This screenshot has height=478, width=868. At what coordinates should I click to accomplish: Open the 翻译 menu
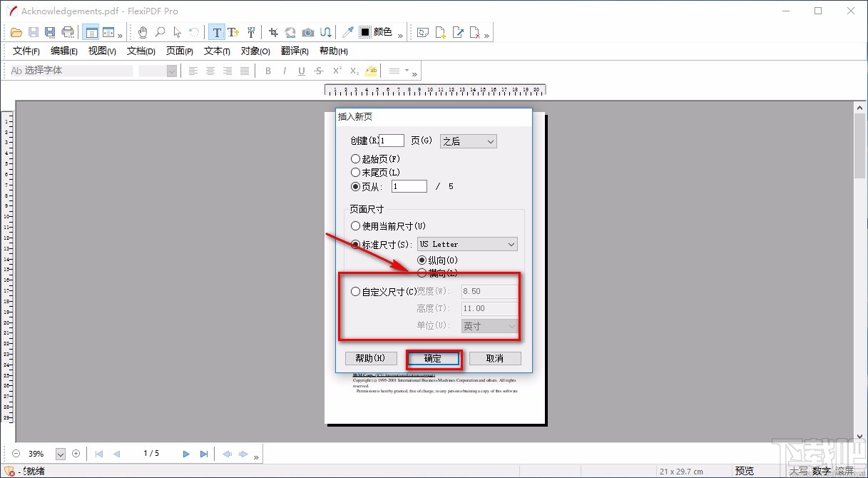(295, 51)
